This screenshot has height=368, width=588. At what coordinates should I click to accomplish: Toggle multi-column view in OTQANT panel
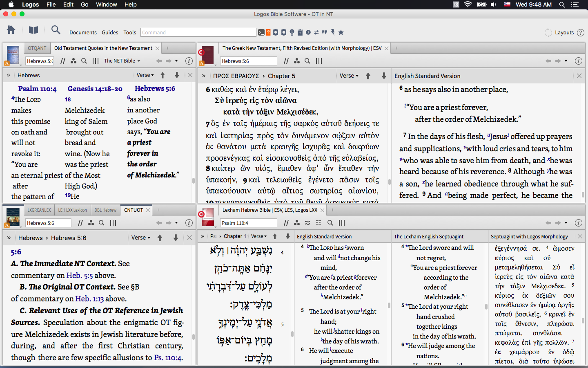coord(96,61)
